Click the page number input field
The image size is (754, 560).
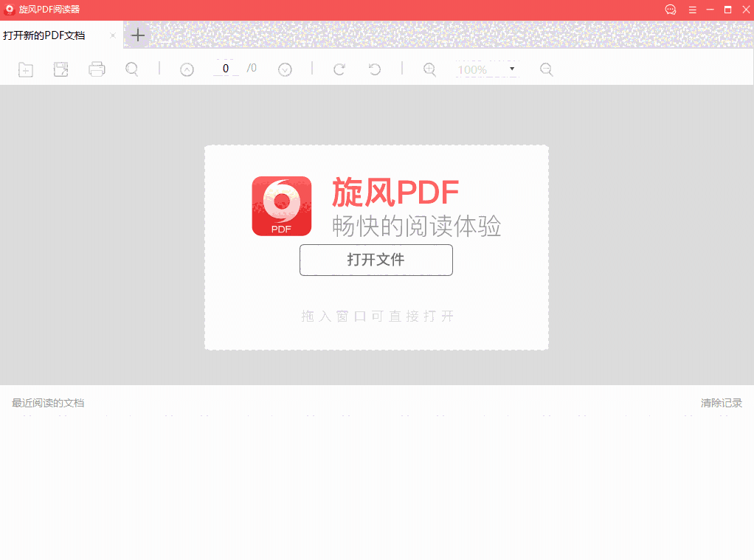click(226, 69)
